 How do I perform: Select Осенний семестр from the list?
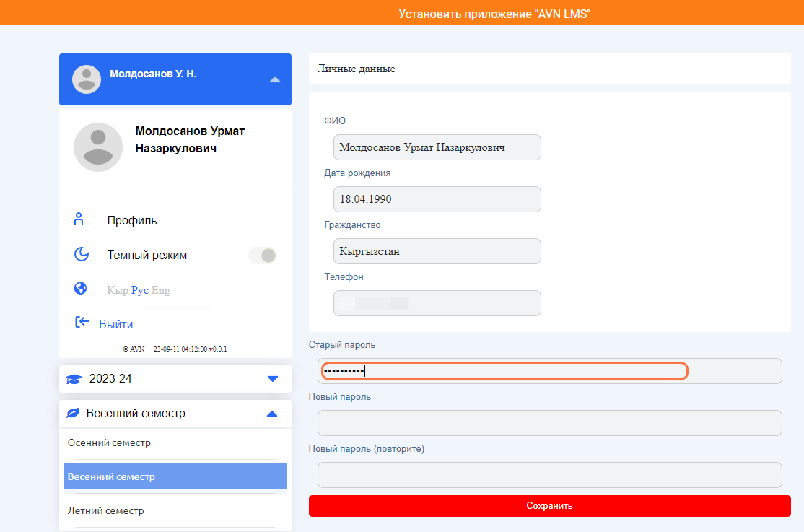coord(109,442)
